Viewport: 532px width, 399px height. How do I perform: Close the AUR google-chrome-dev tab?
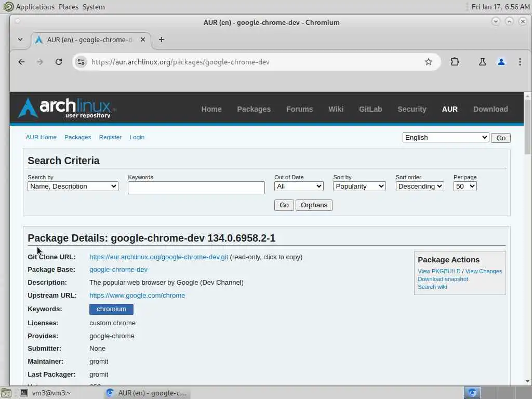click(x=143, y=39)
